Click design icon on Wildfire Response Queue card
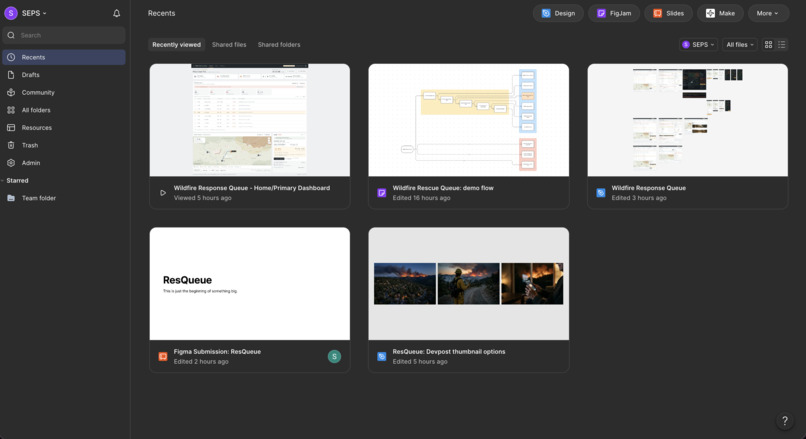Screen dimensions: 806x439 [600, 193]
